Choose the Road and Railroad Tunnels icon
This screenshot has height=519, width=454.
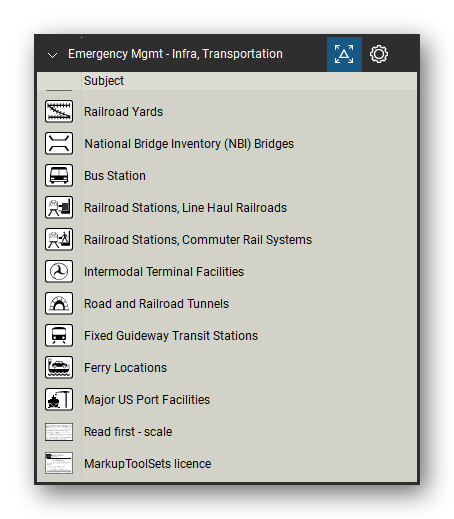(x=59, y=303)
